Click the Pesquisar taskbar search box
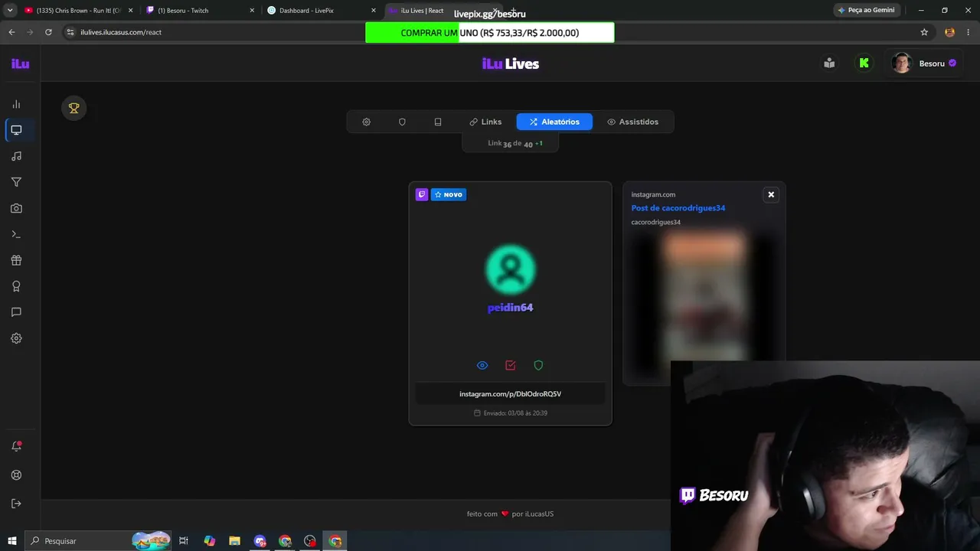The image size is (980, 551). pyautogui.click(x=98, y=541)
